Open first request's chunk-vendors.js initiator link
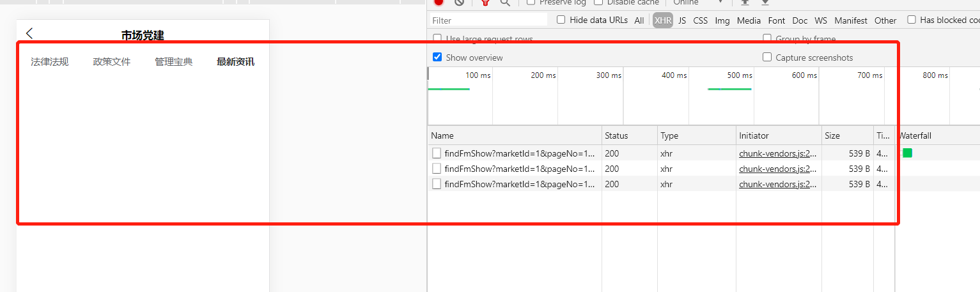This screenshot has height=292, width=980. point(778,153)
